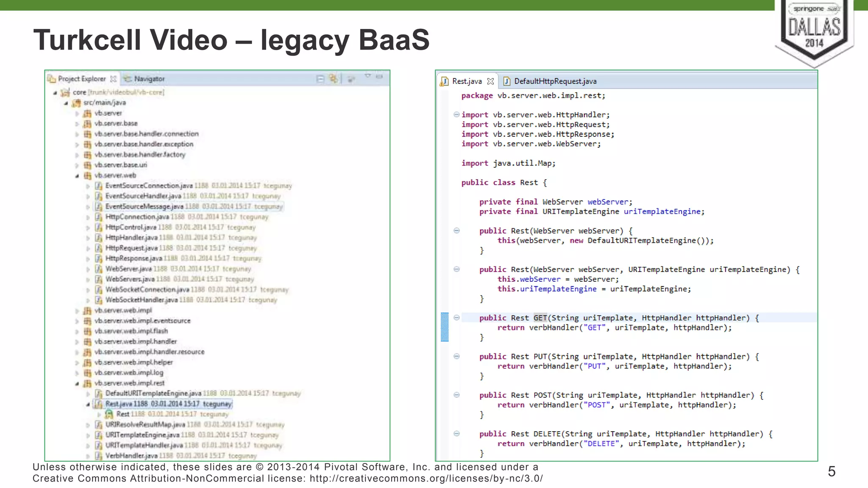Collapse the vb.server.web.impl.rest package arrow
Screen dimensions: 868x488
tap(77, 383)
